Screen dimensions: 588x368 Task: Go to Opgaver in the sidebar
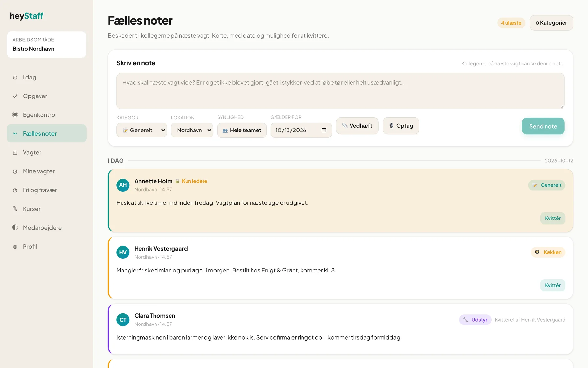click(x=46, y=96)
